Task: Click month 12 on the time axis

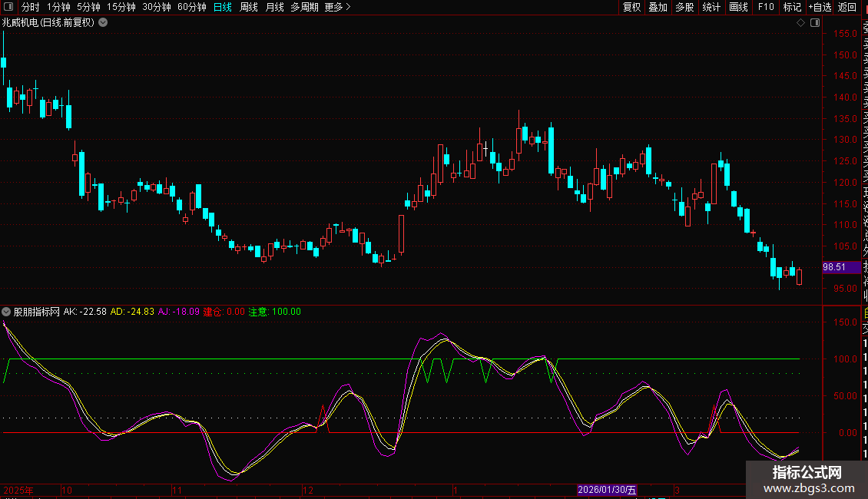Action: [308, 490]
